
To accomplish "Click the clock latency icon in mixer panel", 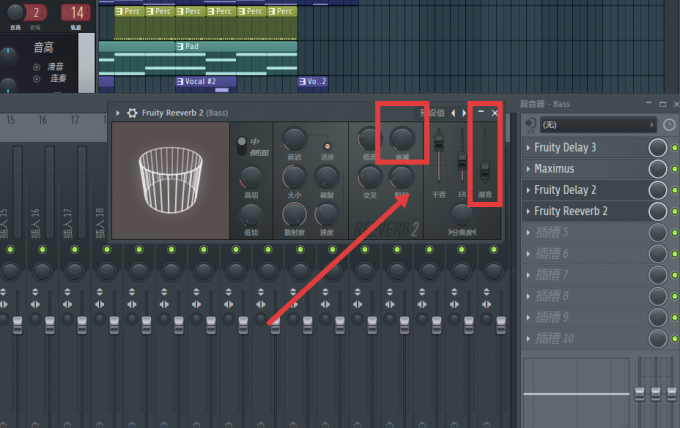I will 669,125.
